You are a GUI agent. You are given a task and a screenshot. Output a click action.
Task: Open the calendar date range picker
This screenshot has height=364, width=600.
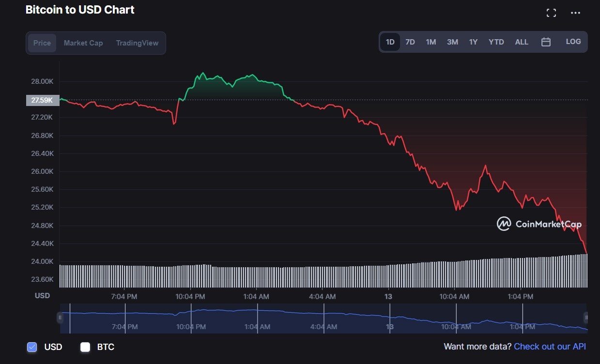pyautogui.click(x=546, y=42)
